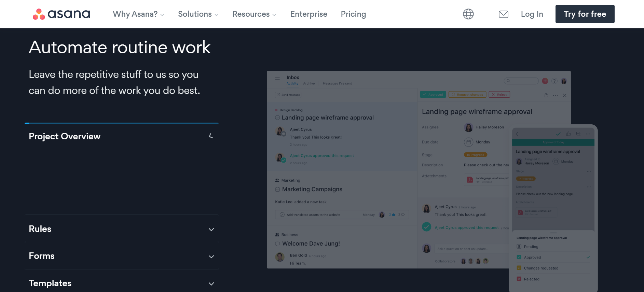Select the Approved approval option
Viewport: 644px width, 292px height.
point(553,258)
